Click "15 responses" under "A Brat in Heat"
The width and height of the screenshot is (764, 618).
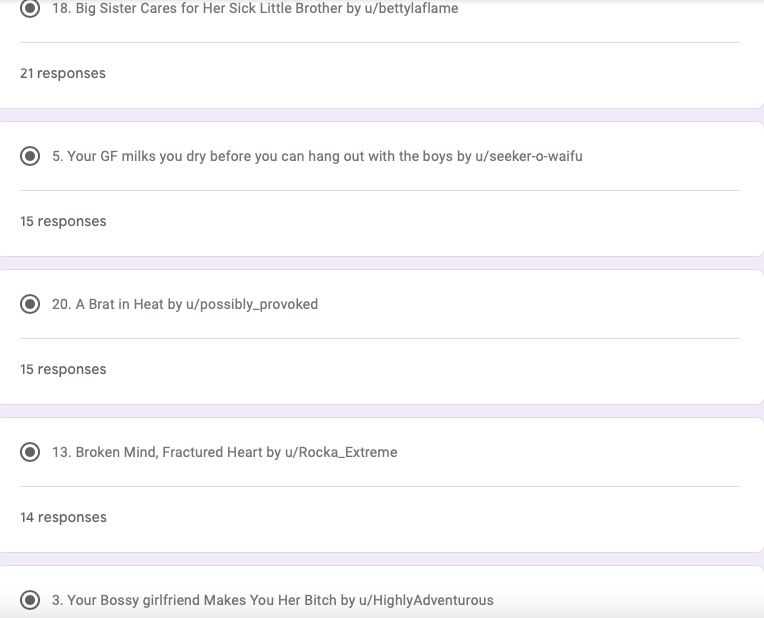62,370
